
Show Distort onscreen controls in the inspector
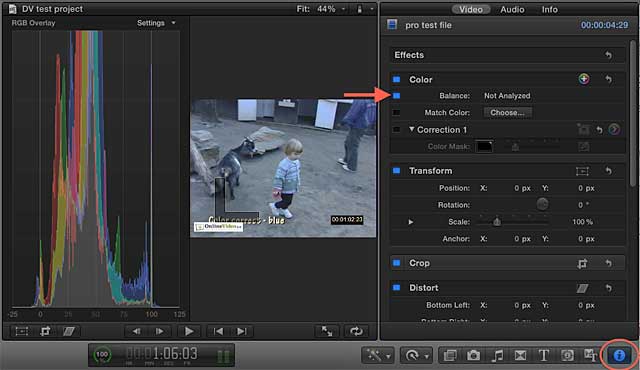582,288
